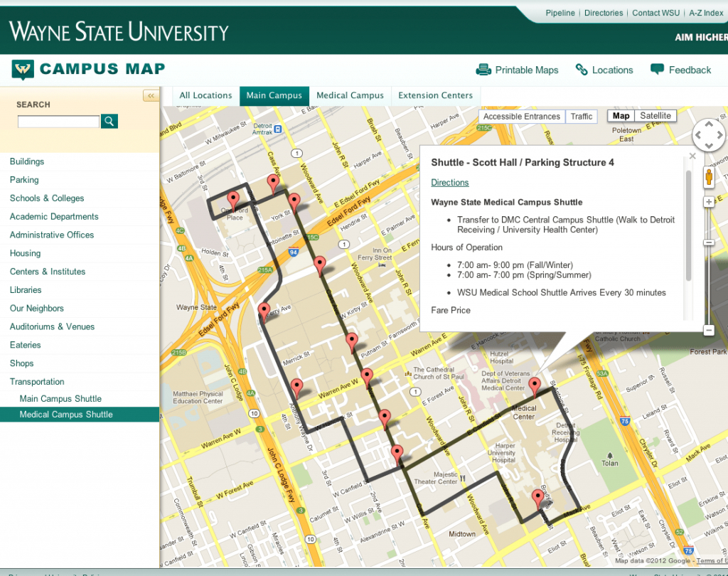Open the Directions link in popup
The height and width of the screenshot is (576, 728).
tap(450, 183)
